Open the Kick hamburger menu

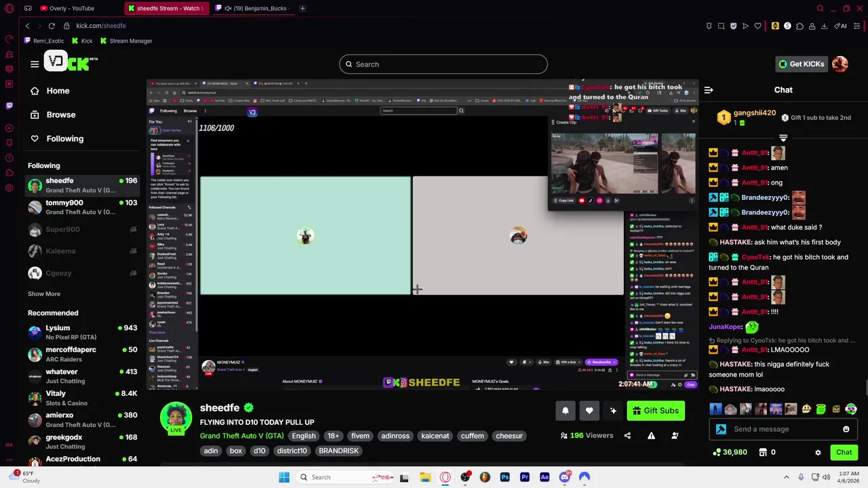tap(35, 64)
